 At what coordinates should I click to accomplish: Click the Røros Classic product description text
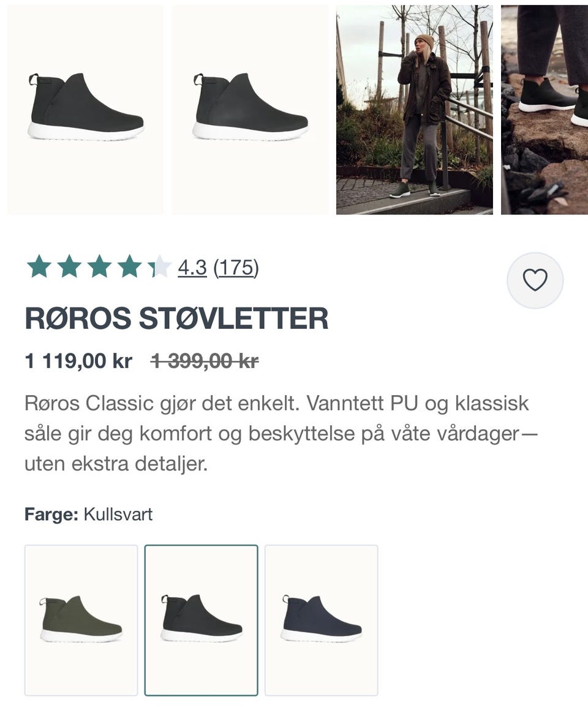[281, 433]
